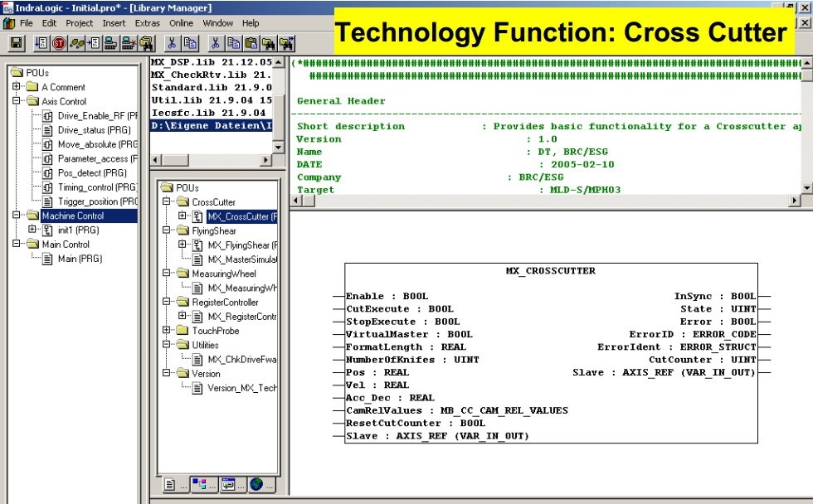Select Drive_Enable_RF in project tree
Screen dimensions: 813x504
97,115
